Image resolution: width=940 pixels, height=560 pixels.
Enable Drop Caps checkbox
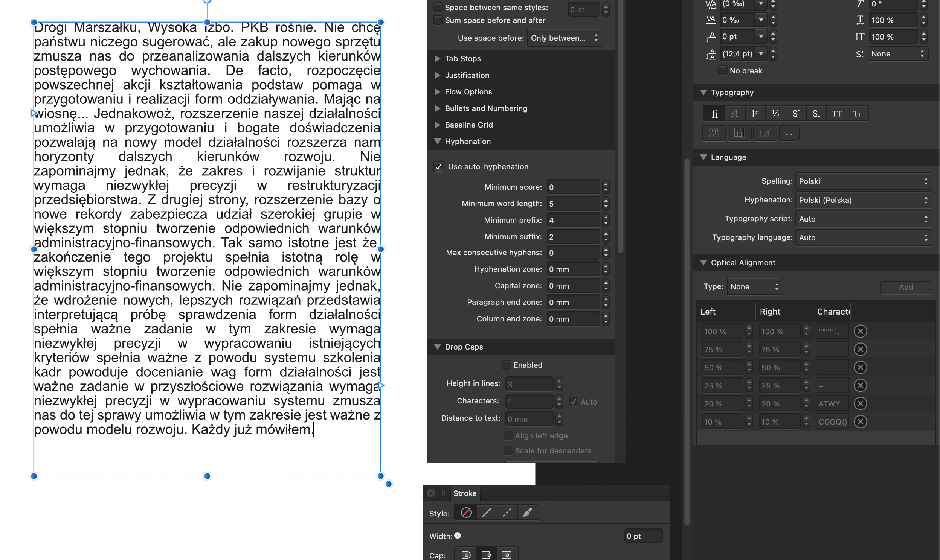(506, 365)
